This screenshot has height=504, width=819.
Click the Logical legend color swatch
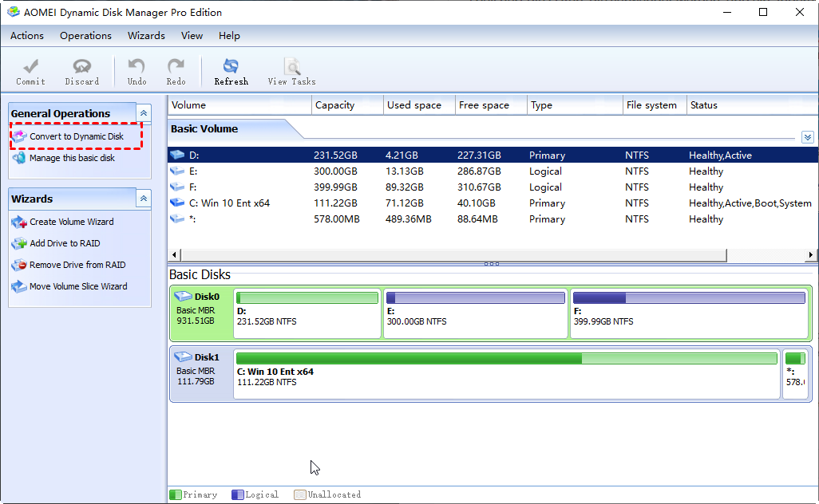238,494
